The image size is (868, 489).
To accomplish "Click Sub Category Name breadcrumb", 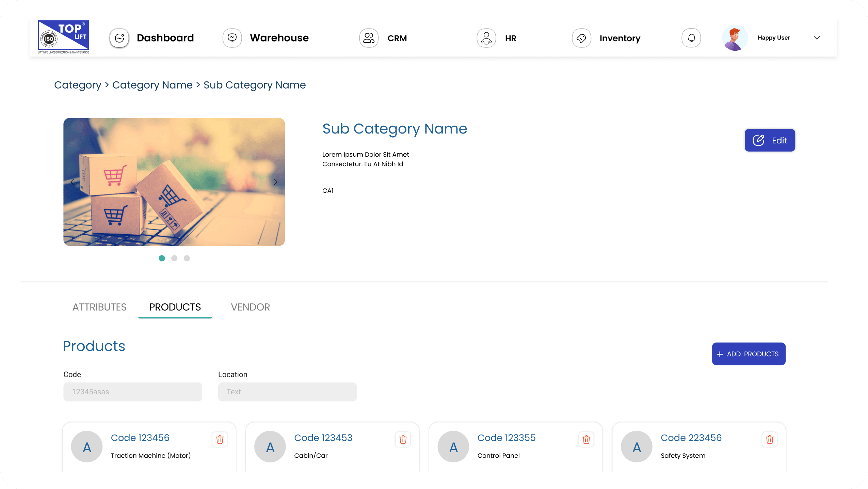I will pyautogui.click(x=255, y=85).
